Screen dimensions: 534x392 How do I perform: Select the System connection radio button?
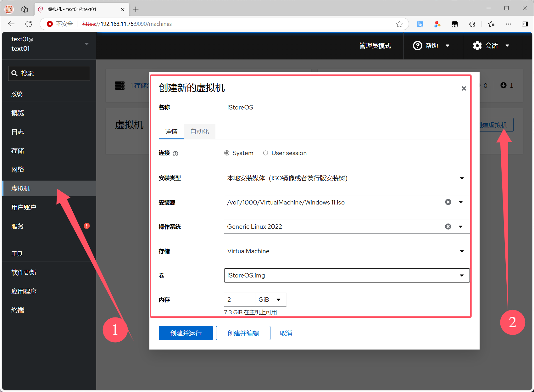227,153
